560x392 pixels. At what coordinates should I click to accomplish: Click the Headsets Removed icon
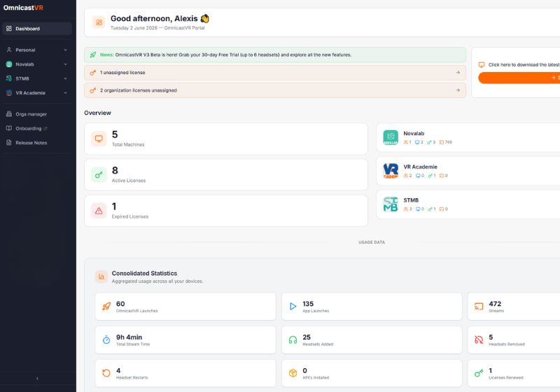479,339
